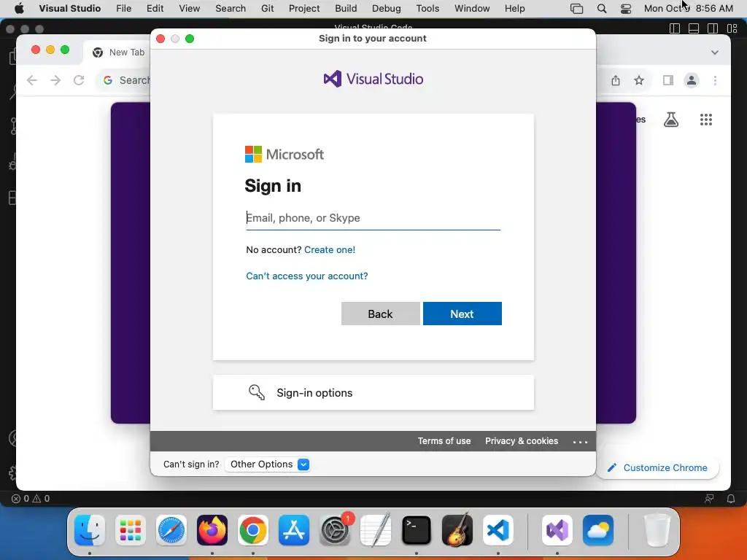The image size is (747, 560).
Task: Open Chrome Labs flask icon
Action: (x=671, y=120)
